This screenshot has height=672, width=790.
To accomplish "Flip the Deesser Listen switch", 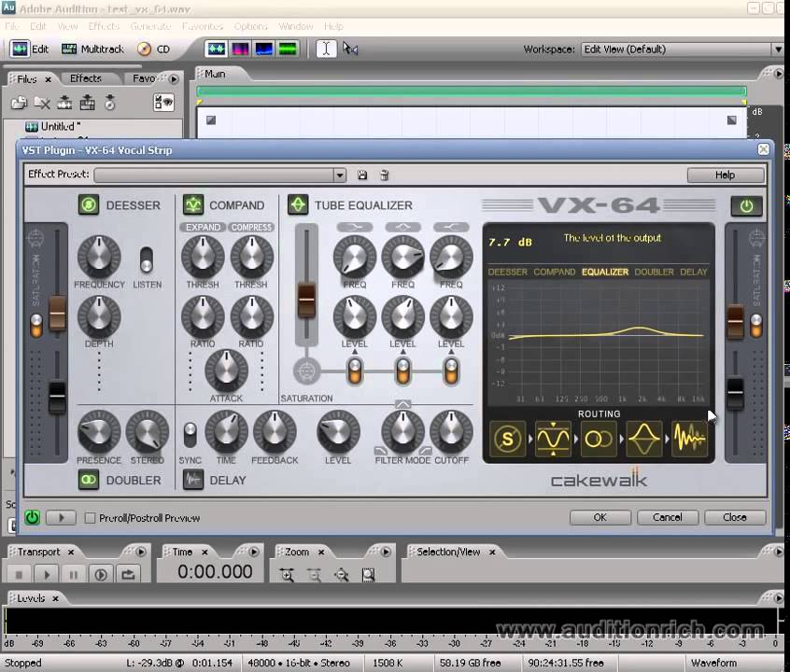I will pyautogui.click(x=146, y=259).
